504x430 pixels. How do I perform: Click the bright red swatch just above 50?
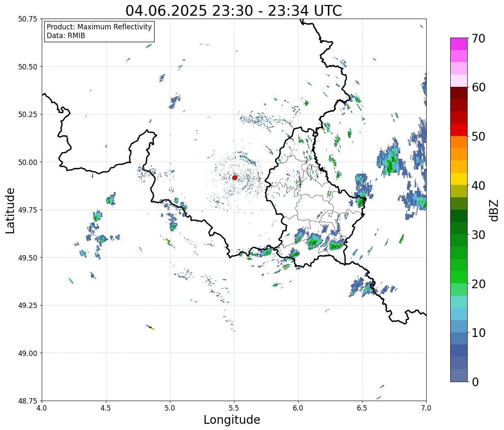pos(459,130)
